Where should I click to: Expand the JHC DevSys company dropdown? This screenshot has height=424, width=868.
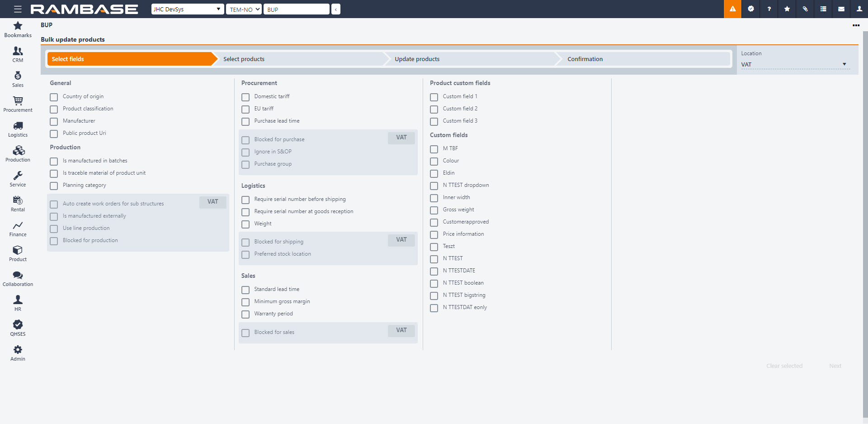(x=187, y=9)
